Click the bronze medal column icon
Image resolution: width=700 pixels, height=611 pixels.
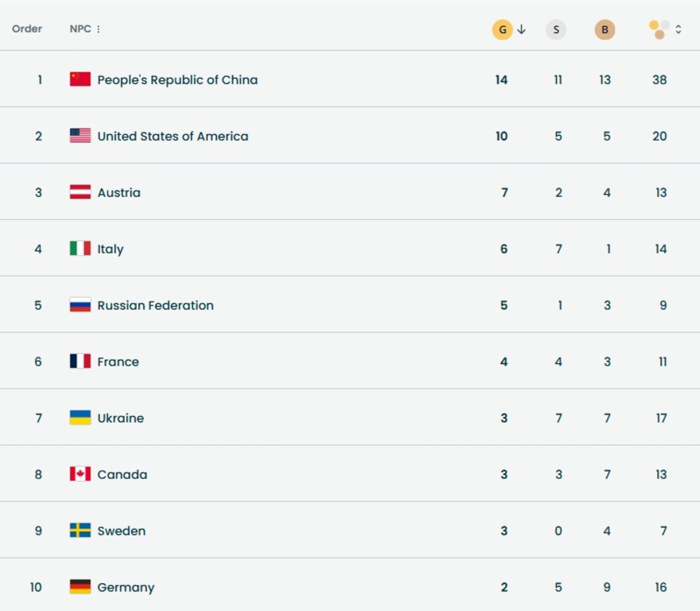click(605, 30)
